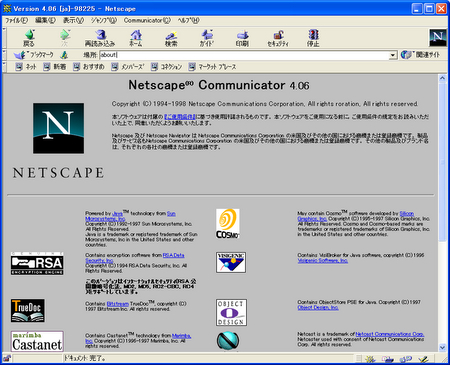Click the Netscape N throbber logo
Image resolution: width=450 pixels, height=365 pixels.
click(438, 37)
